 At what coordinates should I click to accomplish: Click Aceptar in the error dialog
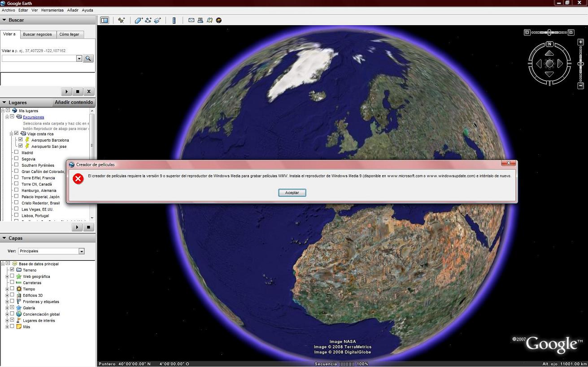pos(292,193)
